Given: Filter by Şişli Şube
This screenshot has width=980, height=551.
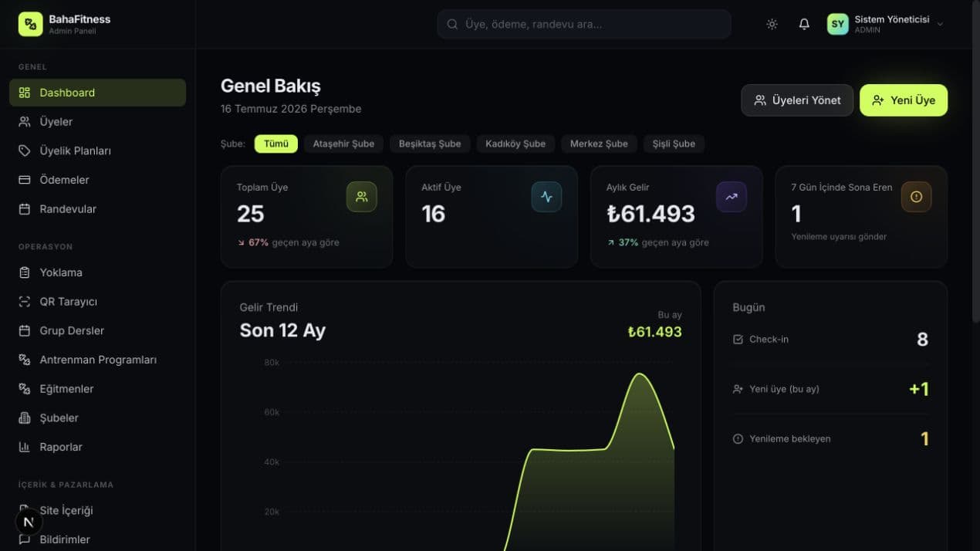Looking at the screenshot, I should 674,144.
